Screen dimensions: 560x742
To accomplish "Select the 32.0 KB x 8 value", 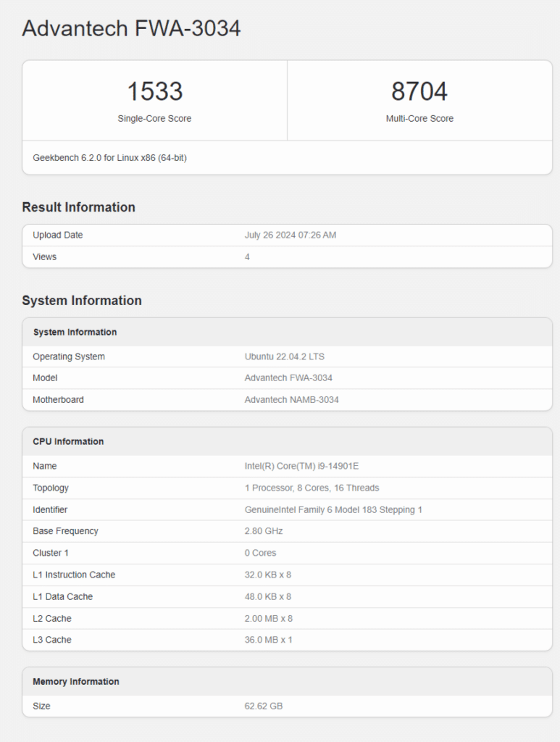I will (268, 575).
